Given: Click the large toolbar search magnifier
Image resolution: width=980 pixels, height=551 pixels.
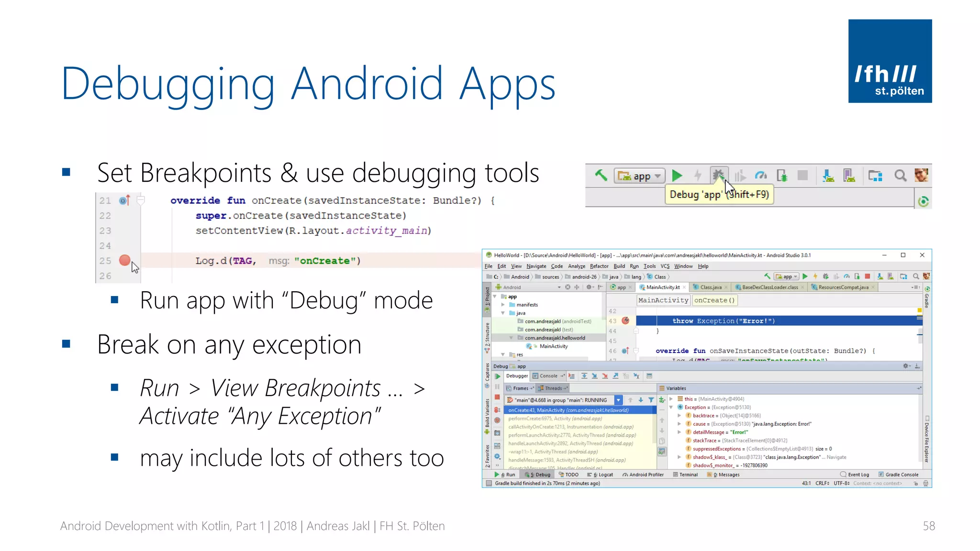Looking at the screenshot, I should point(900,176).
